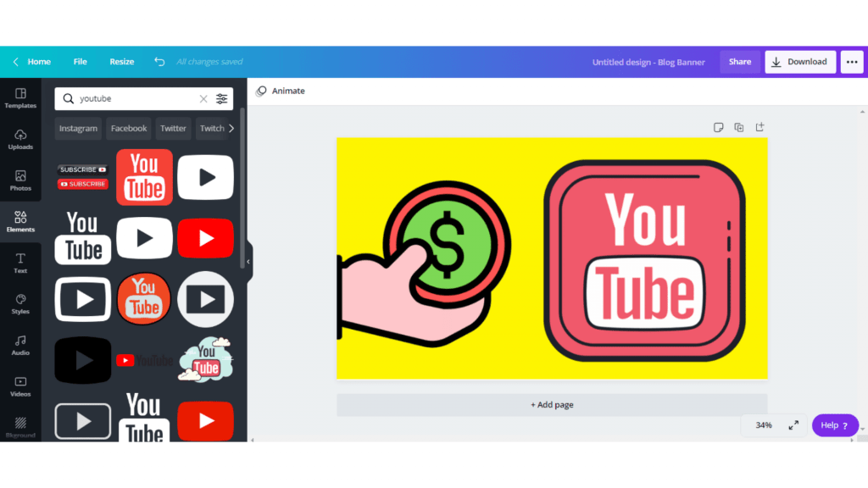Select the Subscribe buttons element thumbnail
The image size is (868, 488).
click(83, 177)
